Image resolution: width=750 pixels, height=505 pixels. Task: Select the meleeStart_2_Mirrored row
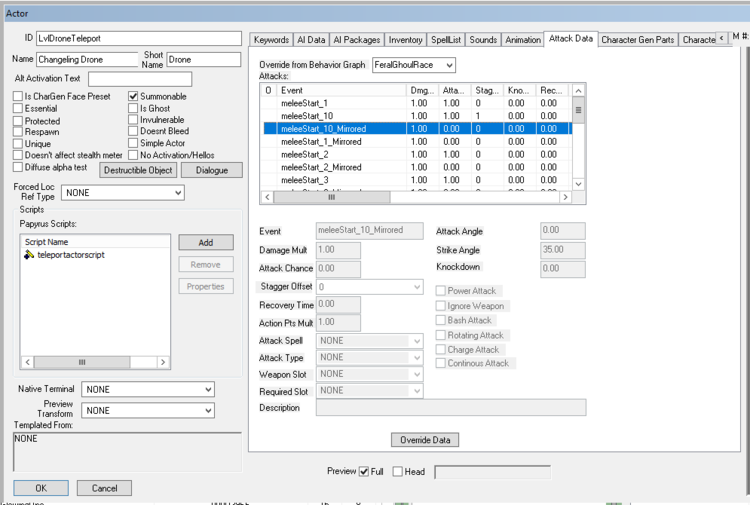point(416,167)
